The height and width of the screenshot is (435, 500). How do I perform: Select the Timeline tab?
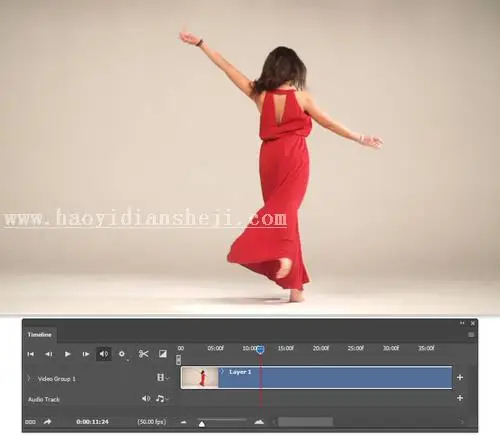pyautogui.click(x=40, y=334)
